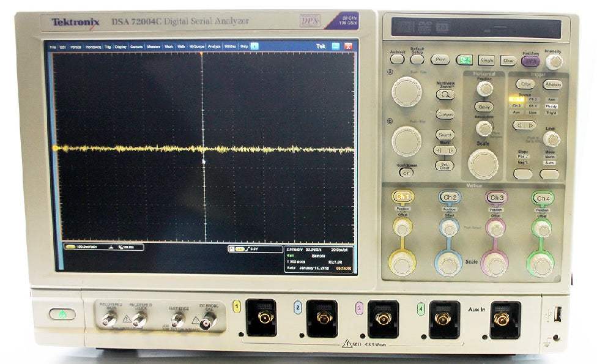Open the Search and Mark controls
The height and width of the screenshot is (364, 597).
pos(445,135)
